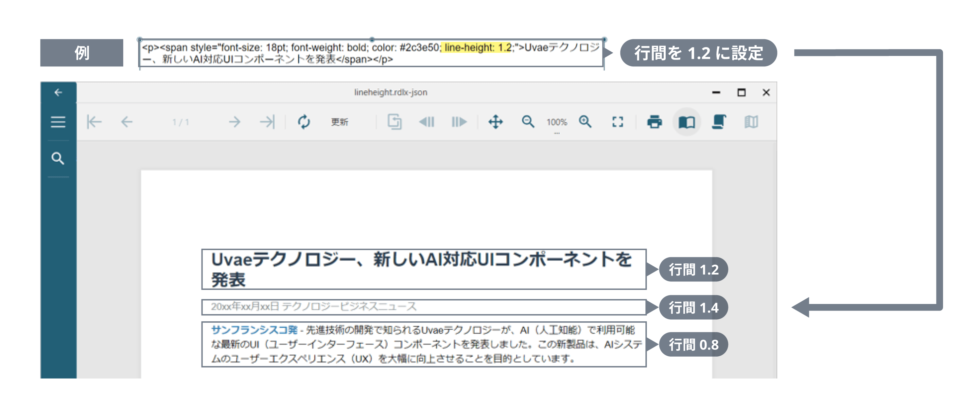The height and width of the screenshot is (409, 980).
Task: Click the print icon
Action: 654,122
